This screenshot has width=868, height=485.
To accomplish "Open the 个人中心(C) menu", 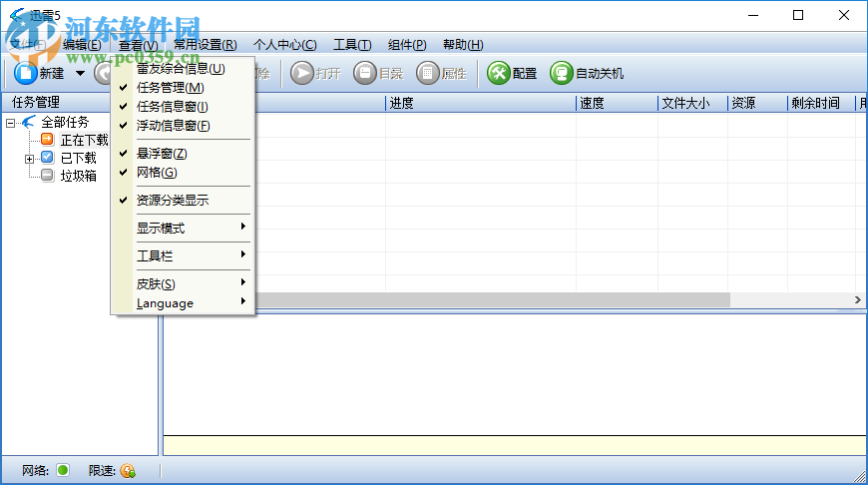I will 285,45.
